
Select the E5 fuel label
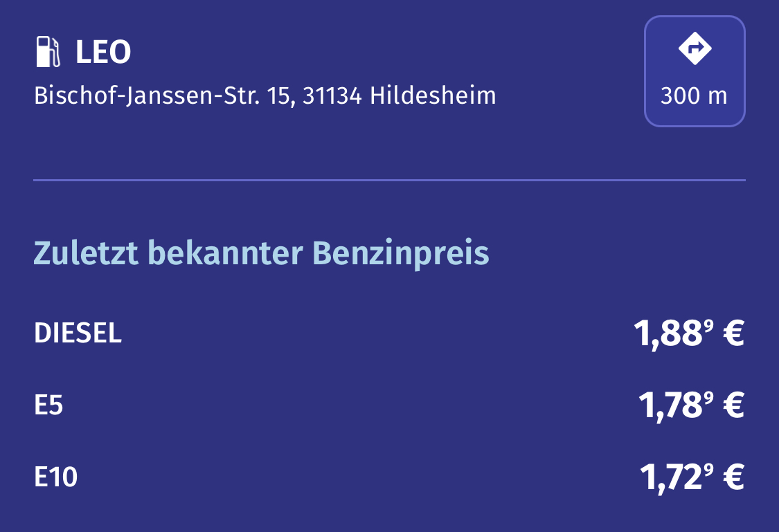point(48,405)
